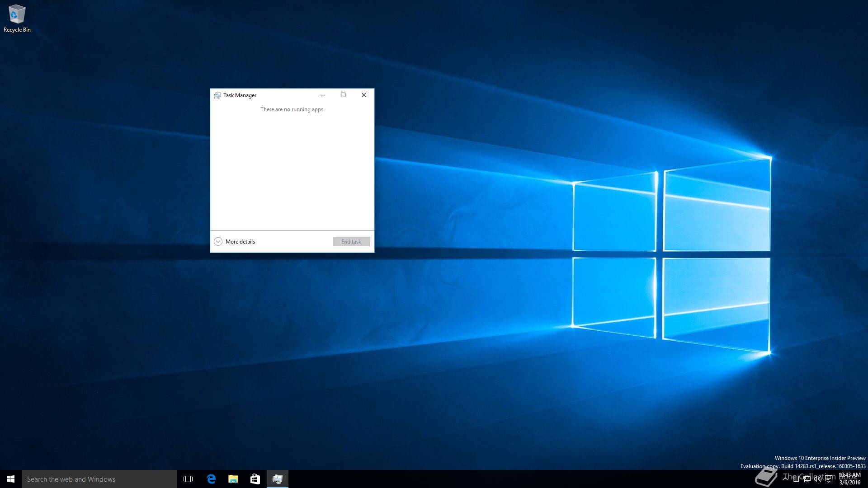Click the Task Manager taskbar button
Screen dimensions: 868x488
tap(278, 479)
